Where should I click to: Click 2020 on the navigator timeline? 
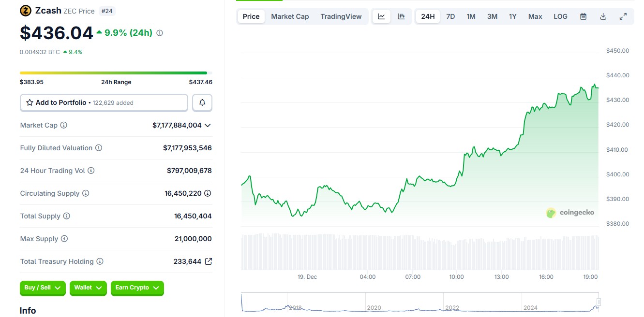(374, 307)
